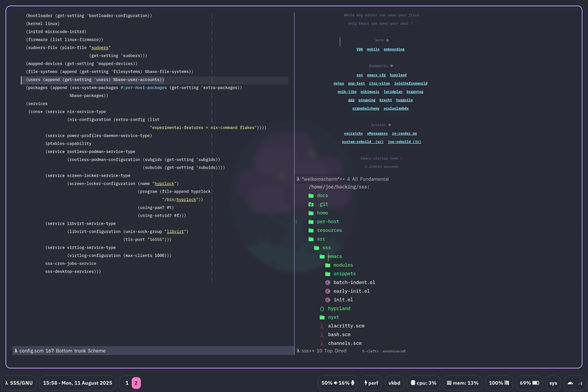Click the Emacs icon beside early-init.el
Screen dimensions: 588x392
327,291
